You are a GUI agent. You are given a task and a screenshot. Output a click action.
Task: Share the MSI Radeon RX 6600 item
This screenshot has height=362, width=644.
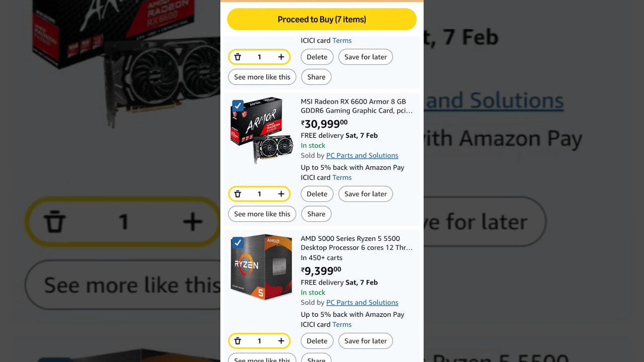316,214
